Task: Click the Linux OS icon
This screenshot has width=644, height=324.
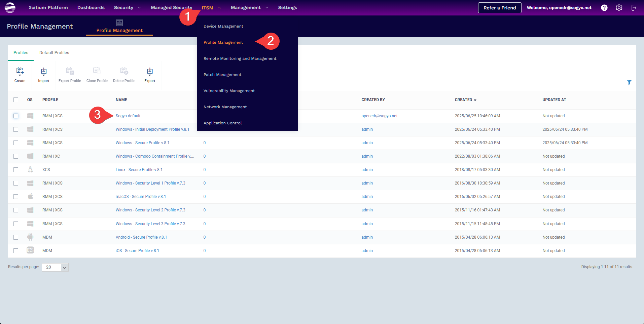Action: coord(30,170)
